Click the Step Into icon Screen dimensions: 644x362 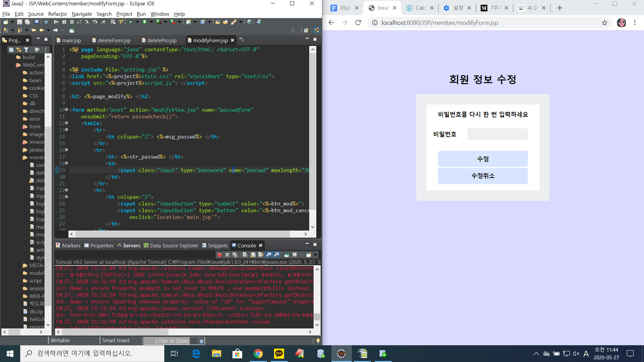[87, 22]
